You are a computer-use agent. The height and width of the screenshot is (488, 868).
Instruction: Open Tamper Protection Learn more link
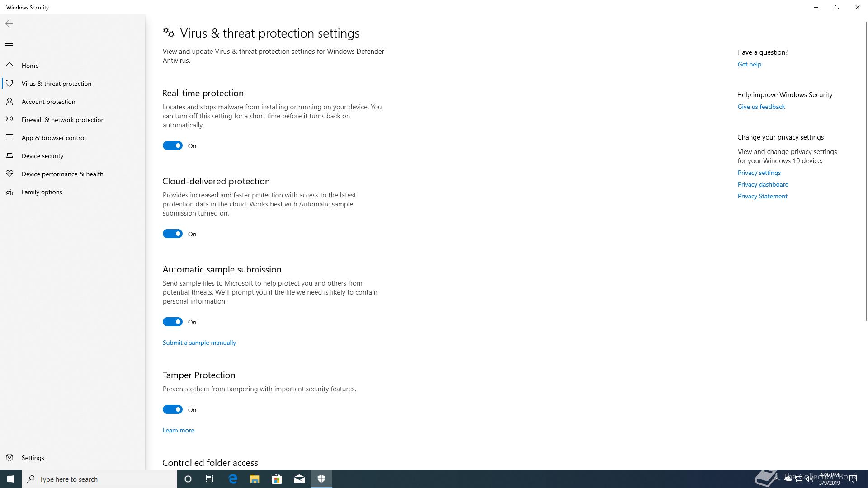pyautogui.click(x=179, y=430)
